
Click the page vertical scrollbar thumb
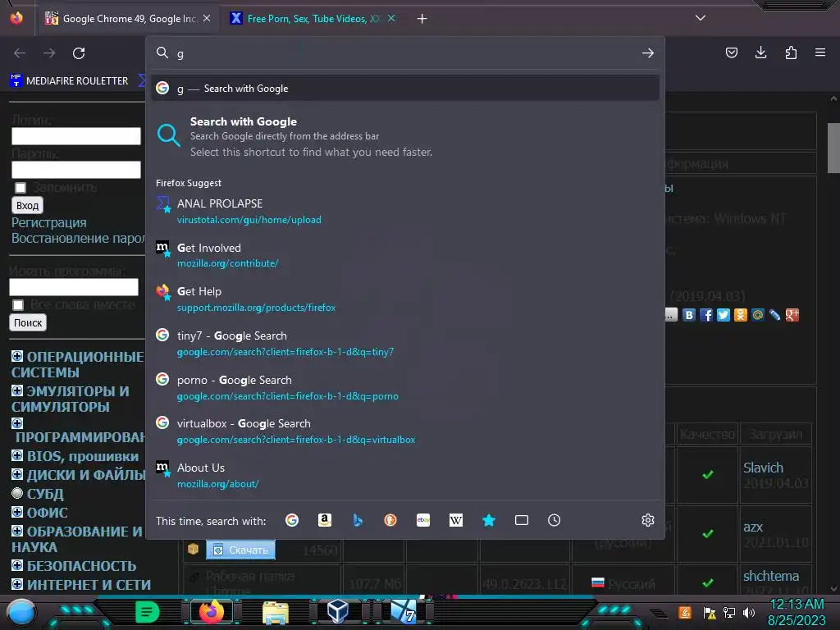pos(833,148)
